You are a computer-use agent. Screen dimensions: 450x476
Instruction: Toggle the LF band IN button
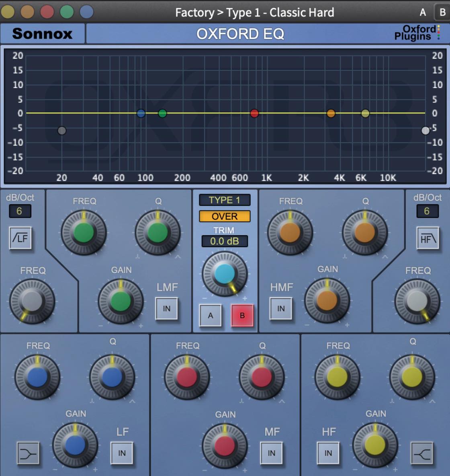pyautogui.click(x=122, y=453)
